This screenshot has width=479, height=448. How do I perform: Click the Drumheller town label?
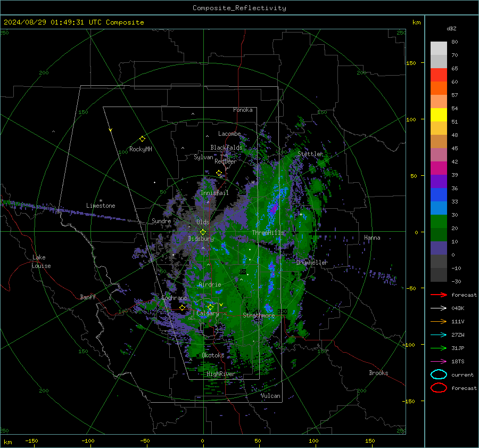tap(312, 263)
